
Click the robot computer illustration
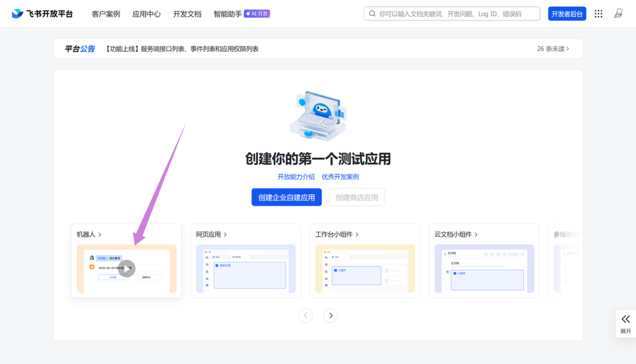coord(318,115)
